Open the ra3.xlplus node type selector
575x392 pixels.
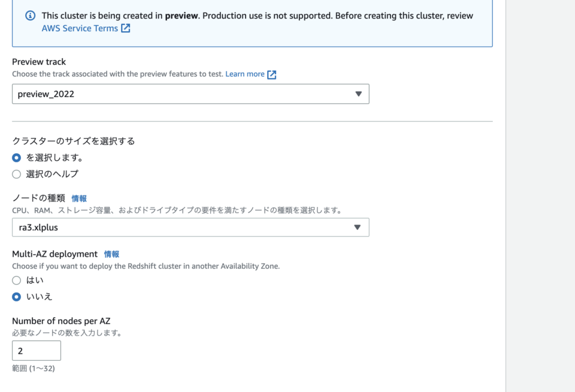[x=190, y=227]
